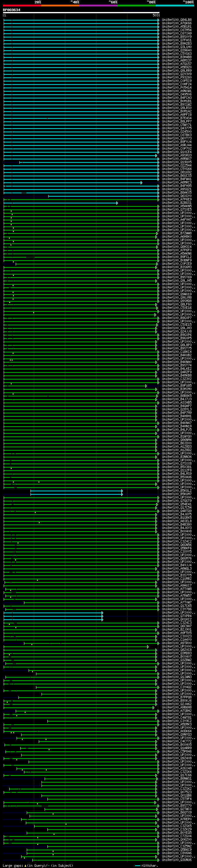This screenshot has height=868, width=197.
Task: Select the UniRef100_Q10CE4 label
Action: [x=177, y=152]
